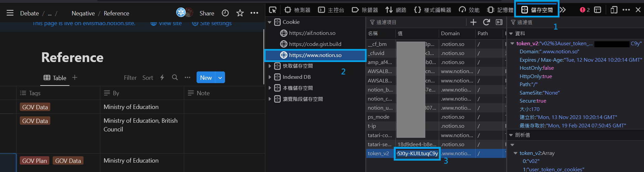Viewport: 644px width, 172px height.
Task: Open the Memory tab
Action: click(x=500, y=10)
